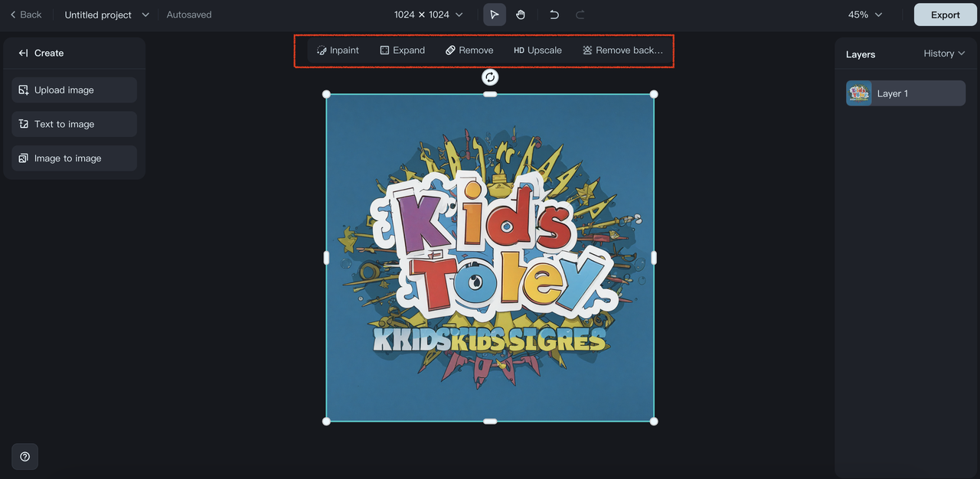Image resolution: width=980 pixels, height=479 pixels.
Task: Click the bottom-right corner resize handle
Action: pyautogui.click(x=654, y=421)
